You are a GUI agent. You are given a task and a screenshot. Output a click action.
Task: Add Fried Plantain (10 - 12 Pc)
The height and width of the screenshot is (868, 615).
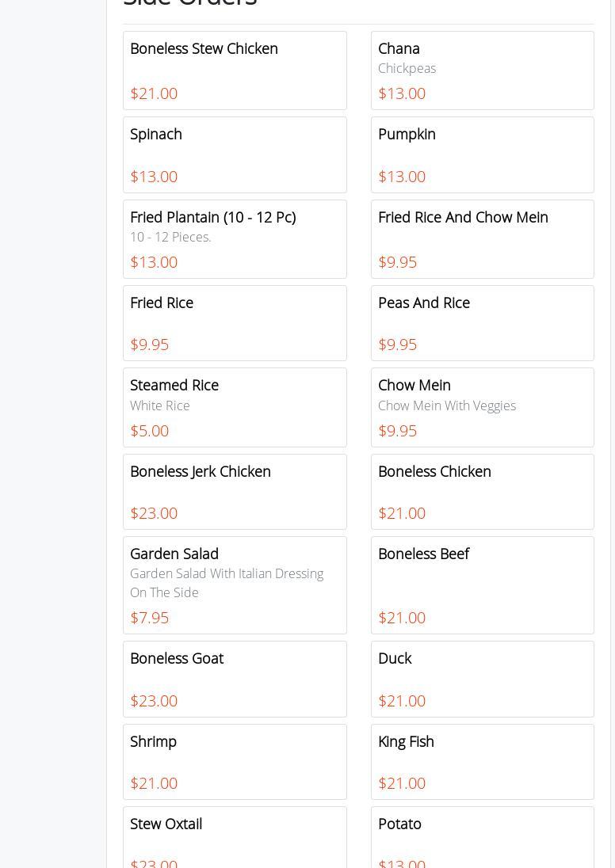tap(235, 238)
